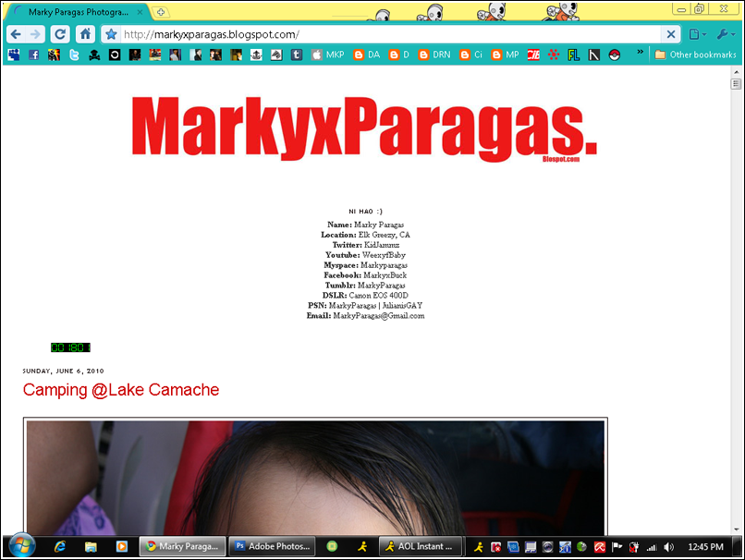Open the DRN Blogger bookmark
This screenshot has height=560, width=745.
pyautogui.click(x=434, y=55)
